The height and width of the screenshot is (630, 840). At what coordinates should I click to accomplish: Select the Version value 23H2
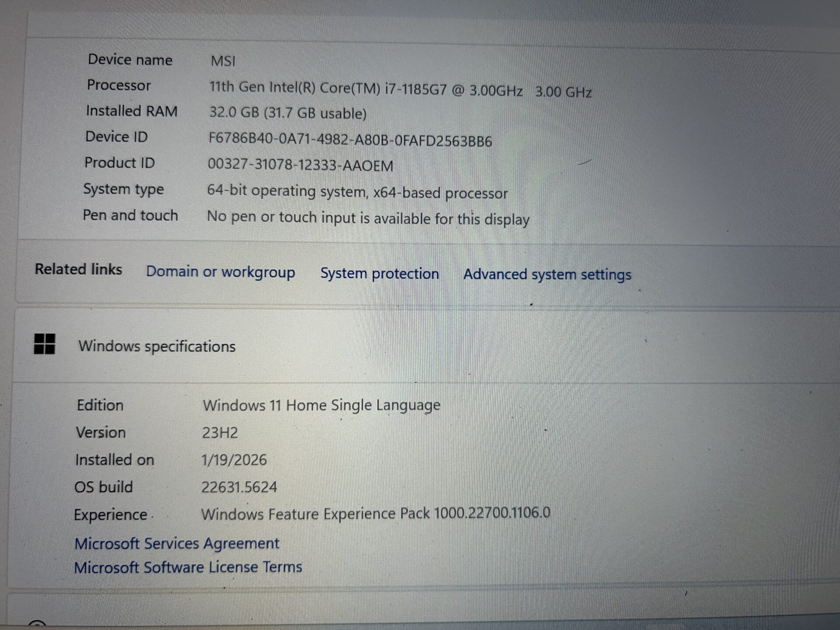pyautogui.click(x=220, y=433)
